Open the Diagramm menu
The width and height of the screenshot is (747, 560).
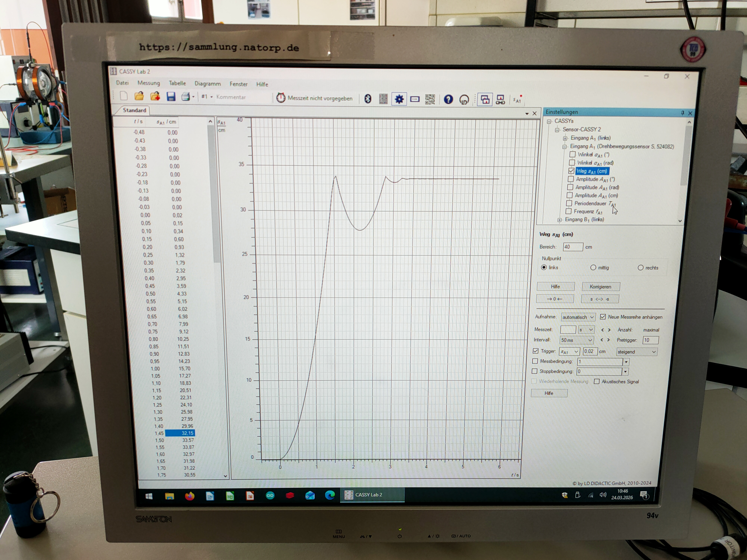coord(207,84)
